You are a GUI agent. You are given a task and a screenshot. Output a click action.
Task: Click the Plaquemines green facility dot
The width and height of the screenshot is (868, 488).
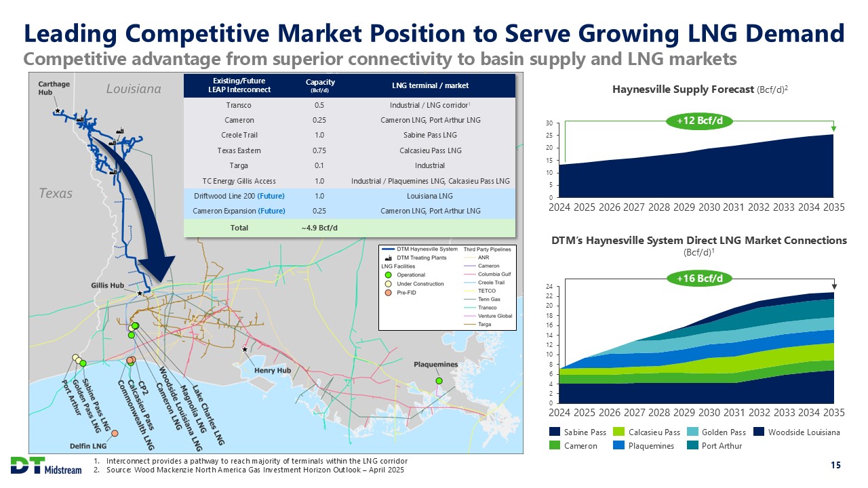click(x=439, y=381)
